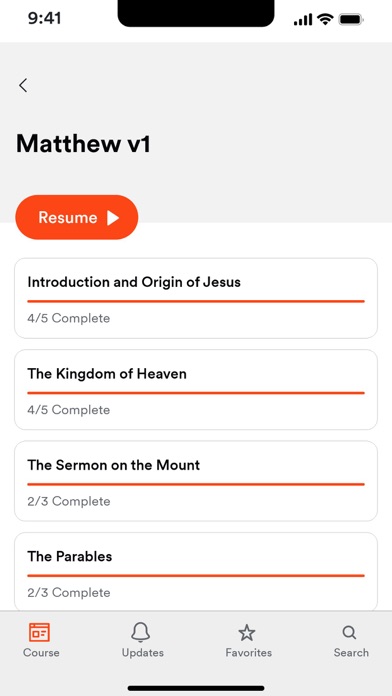Screen dimensions: 392x696
Task: Resume the Matthew v1 course
Action: (77, 217)
